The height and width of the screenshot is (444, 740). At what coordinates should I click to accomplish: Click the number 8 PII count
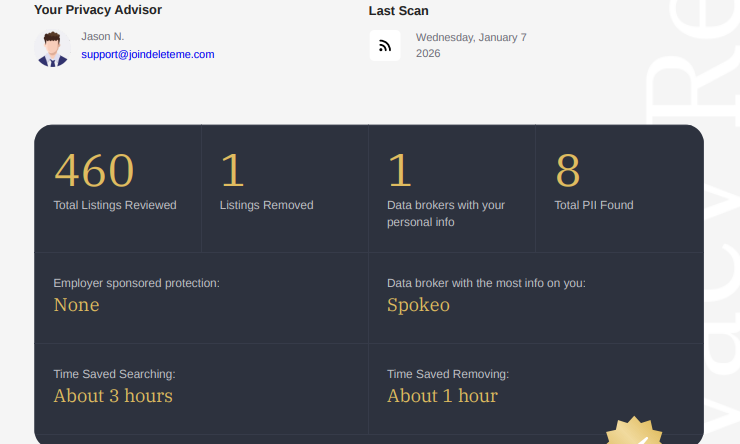pyautogui.click(x=568, y=171)
